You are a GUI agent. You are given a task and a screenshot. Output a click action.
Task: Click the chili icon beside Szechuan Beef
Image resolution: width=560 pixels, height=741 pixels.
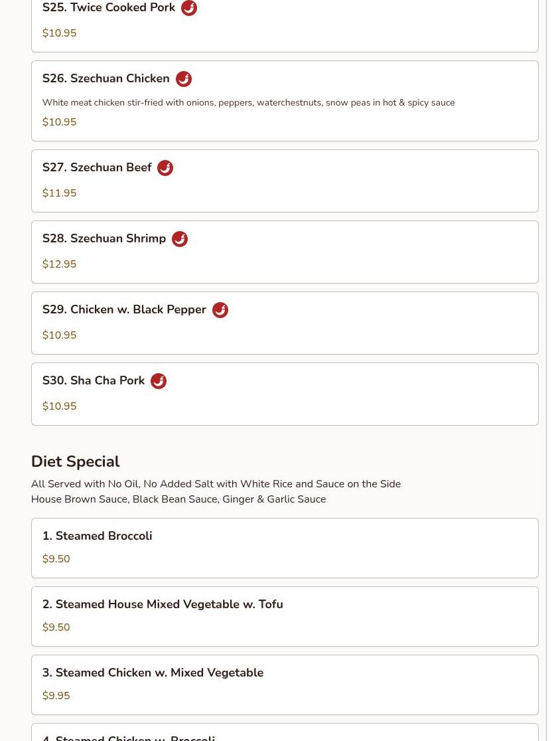(x=165, y=168)
